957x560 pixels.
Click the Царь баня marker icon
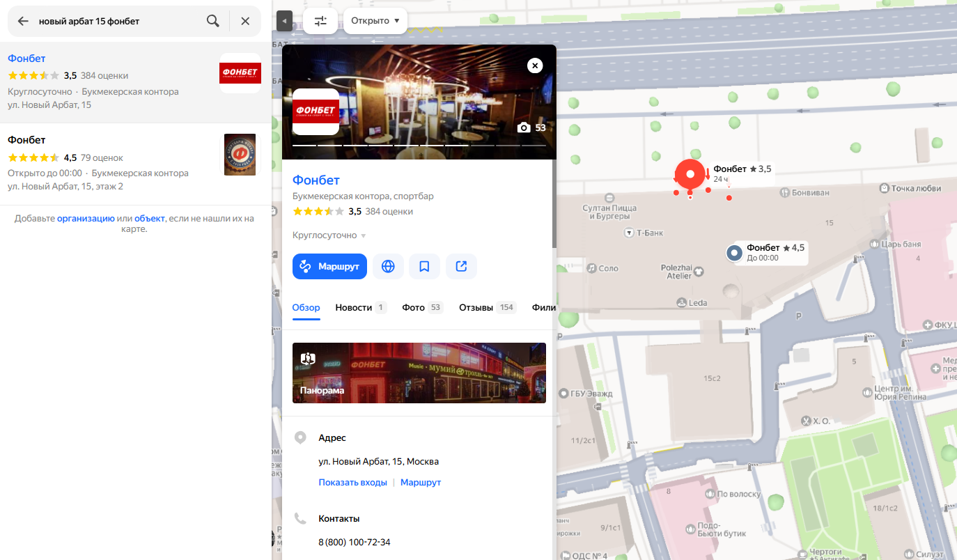click(875, 244)
